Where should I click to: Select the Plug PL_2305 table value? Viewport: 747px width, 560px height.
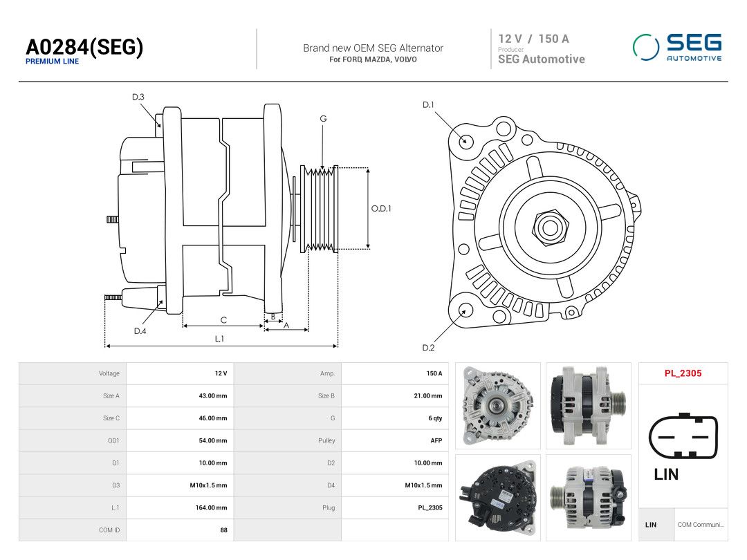pos(395,507)
